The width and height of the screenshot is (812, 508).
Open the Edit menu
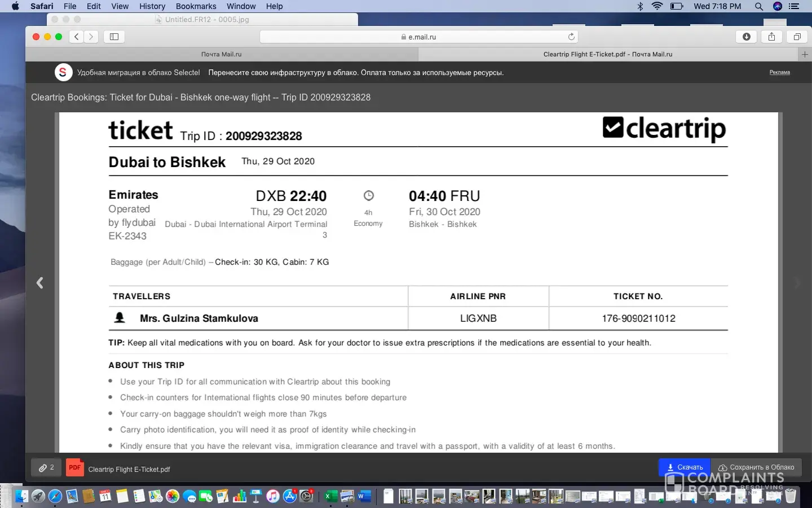(94, 6)
